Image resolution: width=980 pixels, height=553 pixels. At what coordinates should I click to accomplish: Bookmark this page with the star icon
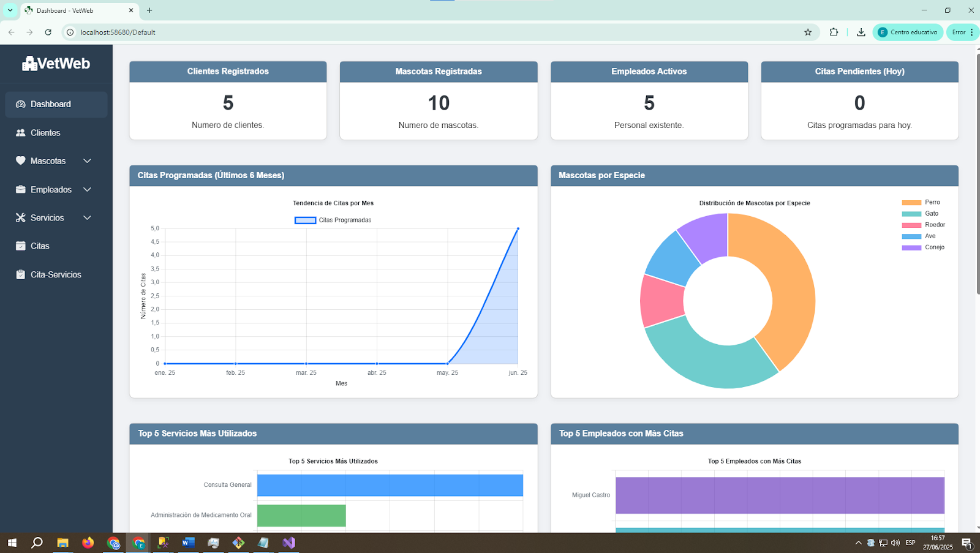tap(808, 32)
